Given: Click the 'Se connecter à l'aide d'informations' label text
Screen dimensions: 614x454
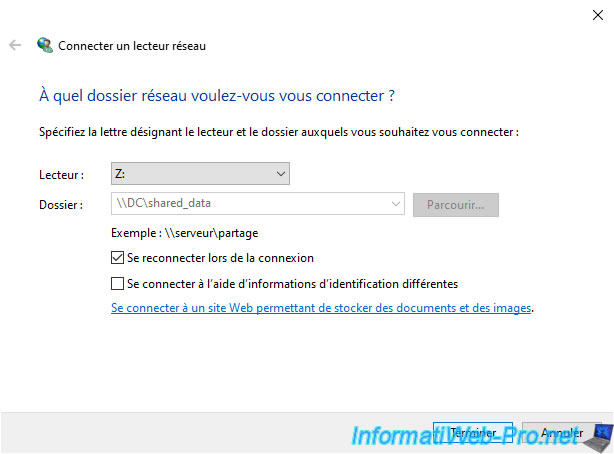Looking at the screenshot, I should [x=292, y=284].
